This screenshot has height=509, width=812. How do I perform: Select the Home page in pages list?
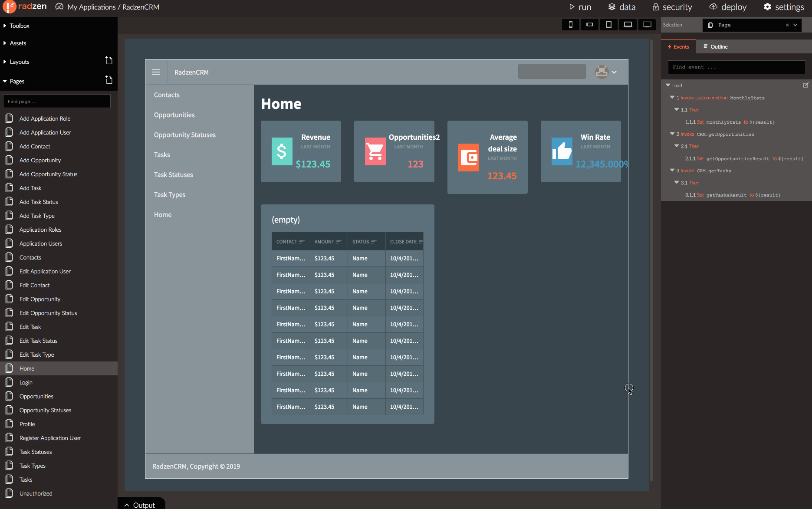(59, 368)
